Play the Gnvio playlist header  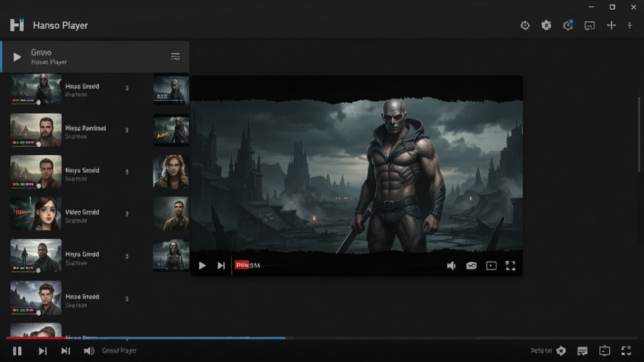point(17,57)
